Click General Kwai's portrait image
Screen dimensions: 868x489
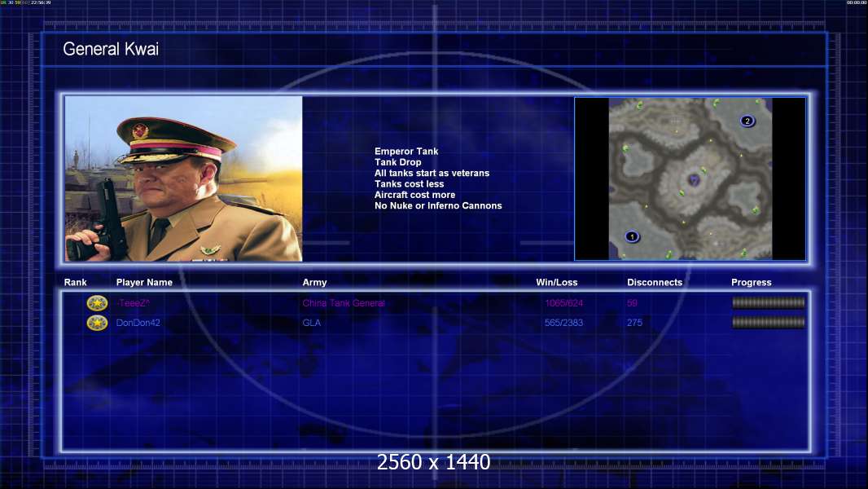[183, 178]
